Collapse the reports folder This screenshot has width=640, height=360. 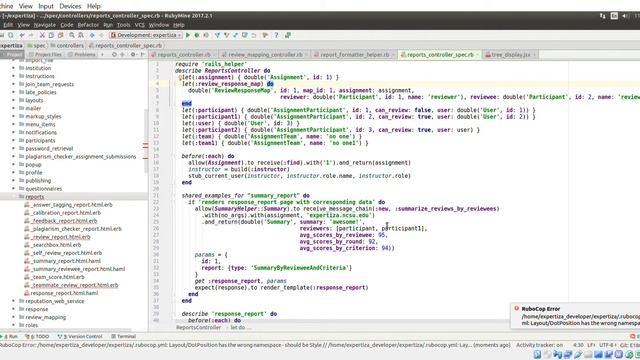coord(13,197)
